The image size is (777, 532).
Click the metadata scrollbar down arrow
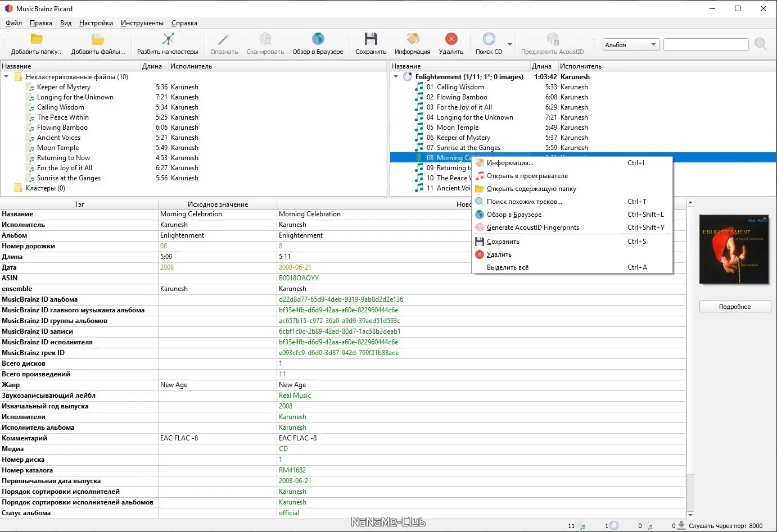690,515
